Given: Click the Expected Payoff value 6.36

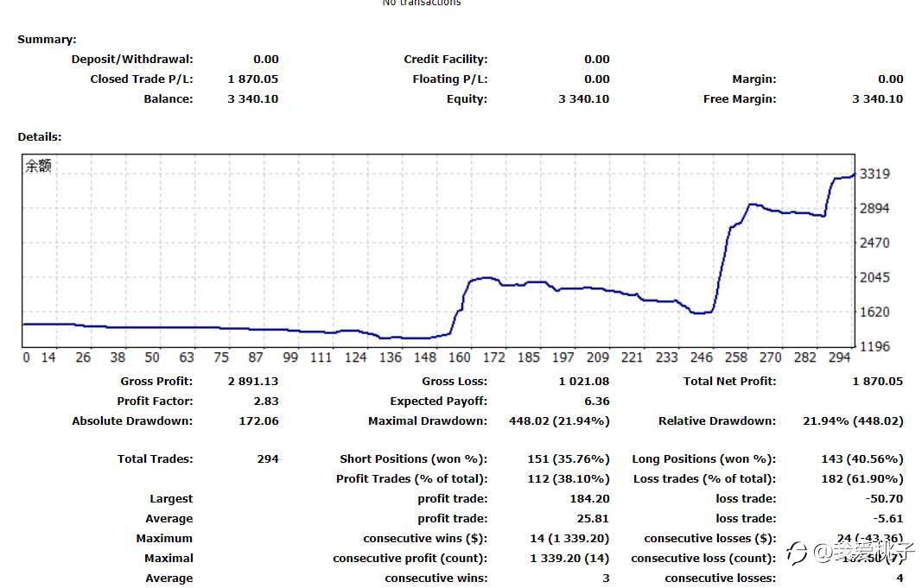Looking at the screenshot, I should (597, 401).
